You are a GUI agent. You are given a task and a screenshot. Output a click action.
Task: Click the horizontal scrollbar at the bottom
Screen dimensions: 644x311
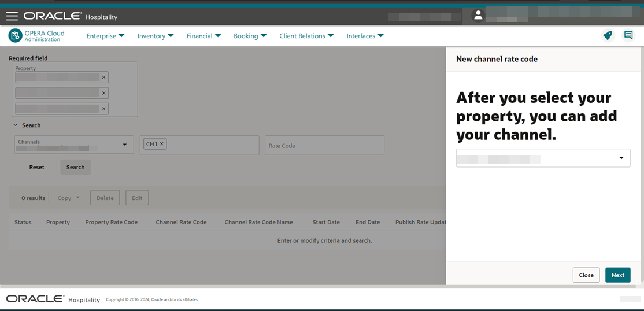(319, 286)
